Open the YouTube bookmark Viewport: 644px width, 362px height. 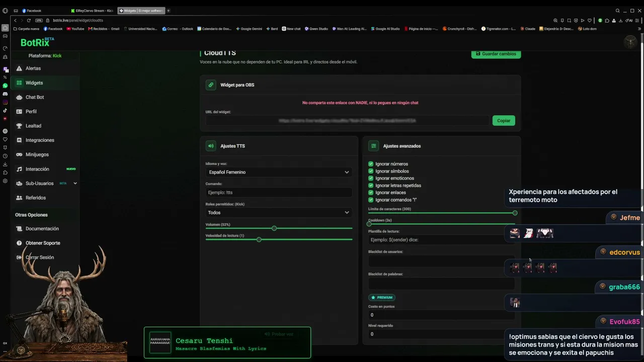(75, 29)
